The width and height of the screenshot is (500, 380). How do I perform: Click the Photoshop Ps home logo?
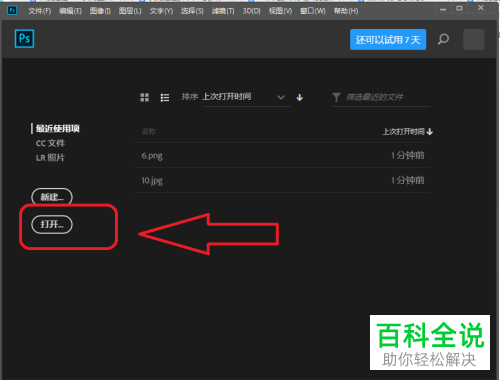point(24,39)
